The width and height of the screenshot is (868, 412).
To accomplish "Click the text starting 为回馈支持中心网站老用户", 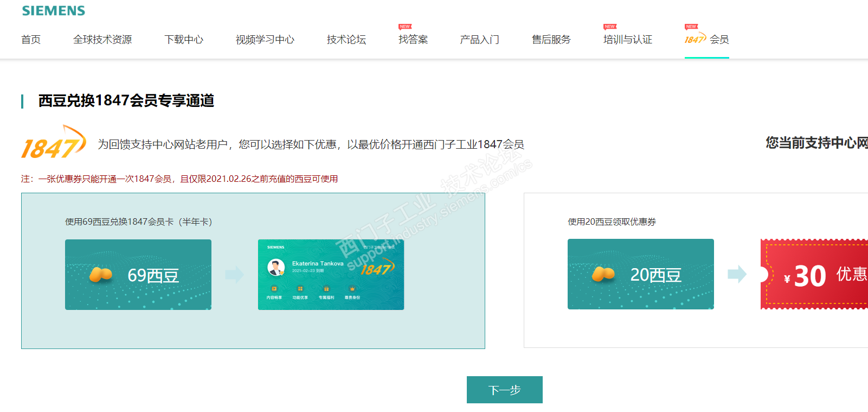I will pos(311,144).
